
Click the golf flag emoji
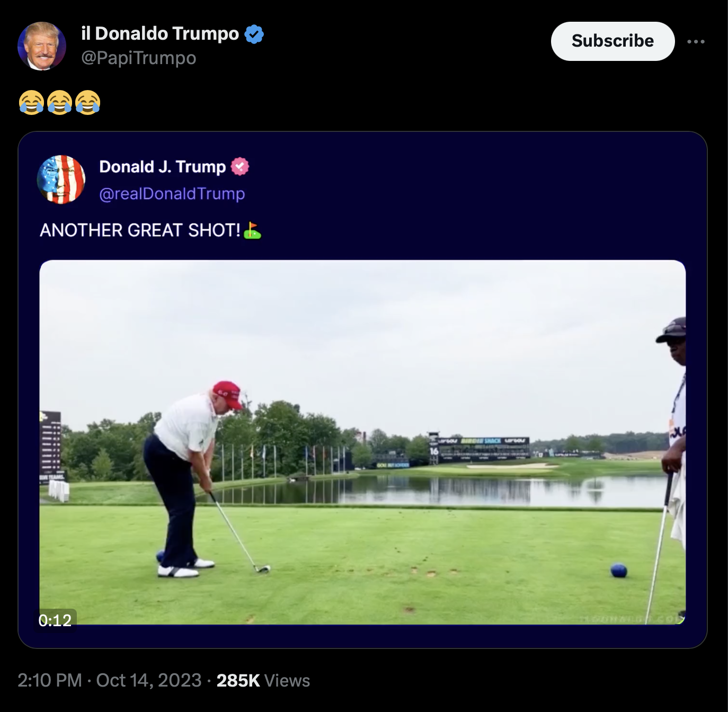252,230
